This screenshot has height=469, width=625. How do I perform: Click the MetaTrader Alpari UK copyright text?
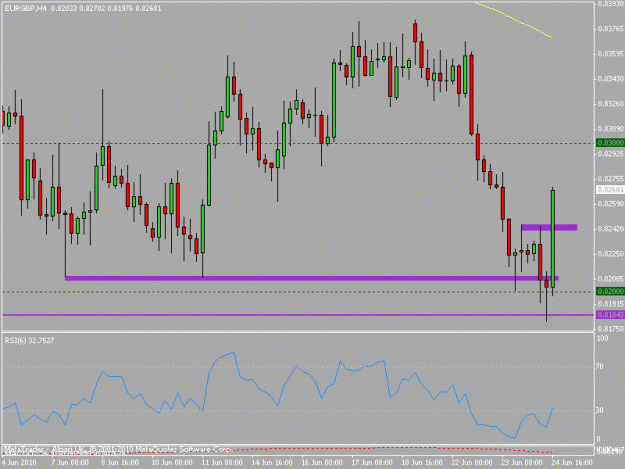click(x=117, y=449)
